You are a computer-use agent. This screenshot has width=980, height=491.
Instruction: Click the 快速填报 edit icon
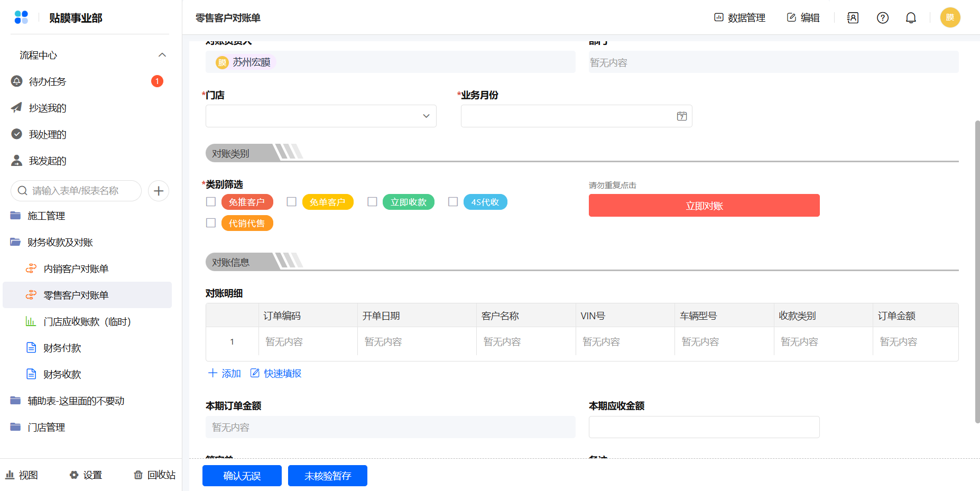coord(255,373)
